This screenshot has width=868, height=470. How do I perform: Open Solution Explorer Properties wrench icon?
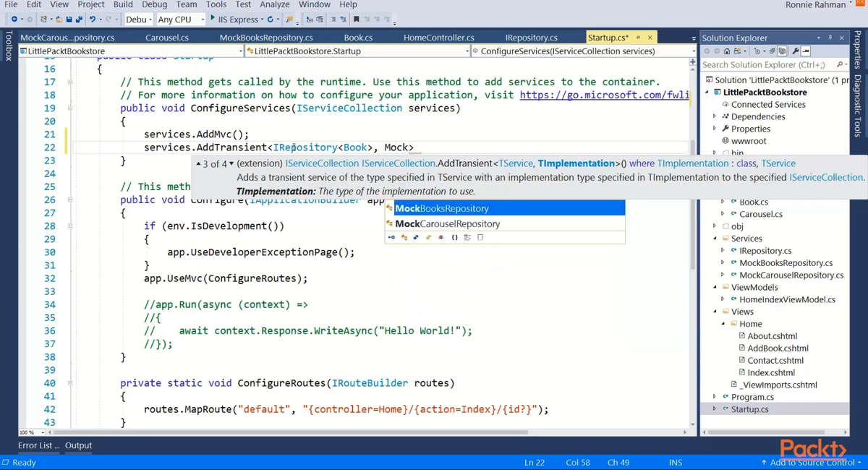[796, 51]
